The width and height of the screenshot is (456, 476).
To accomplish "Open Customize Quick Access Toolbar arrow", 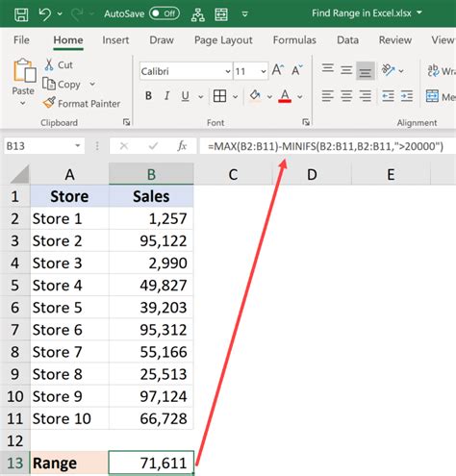I will pos(244,14).
